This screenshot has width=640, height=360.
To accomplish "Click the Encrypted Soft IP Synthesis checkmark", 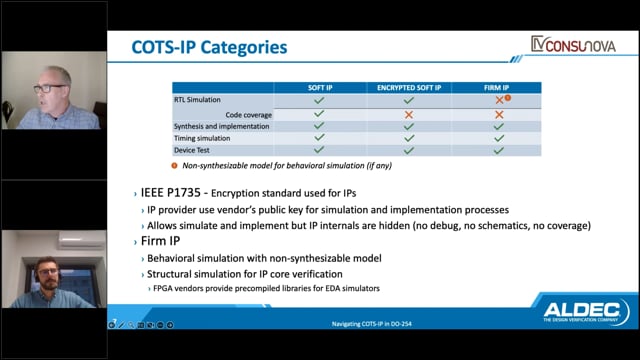I will pos(409,127).
